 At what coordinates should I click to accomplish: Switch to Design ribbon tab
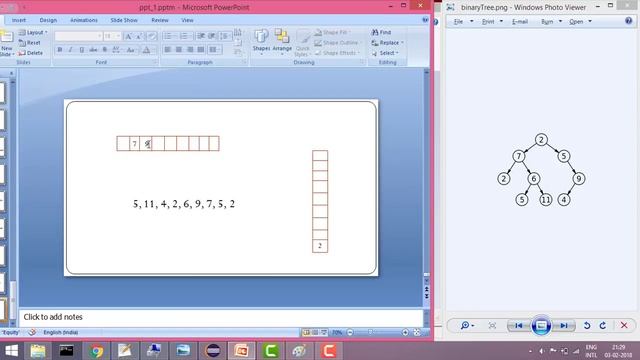(x=48, y=20)
